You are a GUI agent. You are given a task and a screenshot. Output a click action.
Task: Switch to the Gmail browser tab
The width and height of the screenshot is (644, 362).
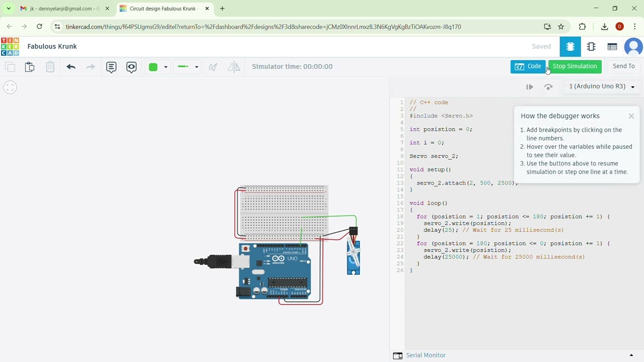tap(64, 9)
